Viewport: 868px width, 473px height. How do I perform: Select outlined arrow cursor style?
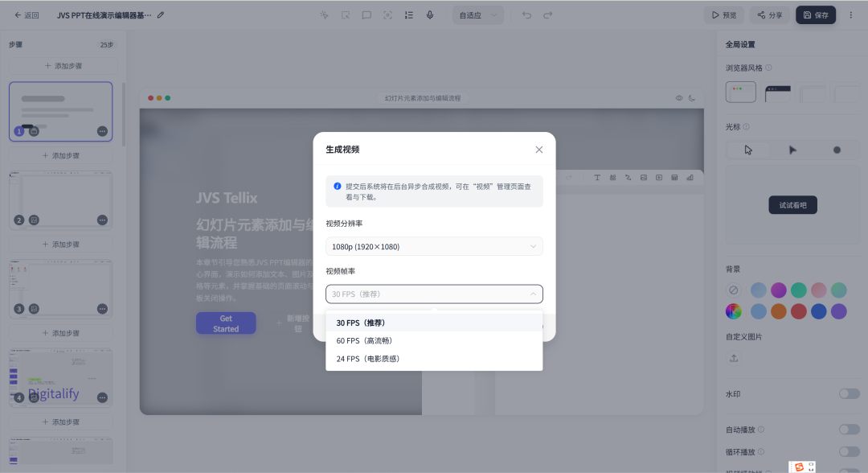pyautogui.click(x=748, y=150)
